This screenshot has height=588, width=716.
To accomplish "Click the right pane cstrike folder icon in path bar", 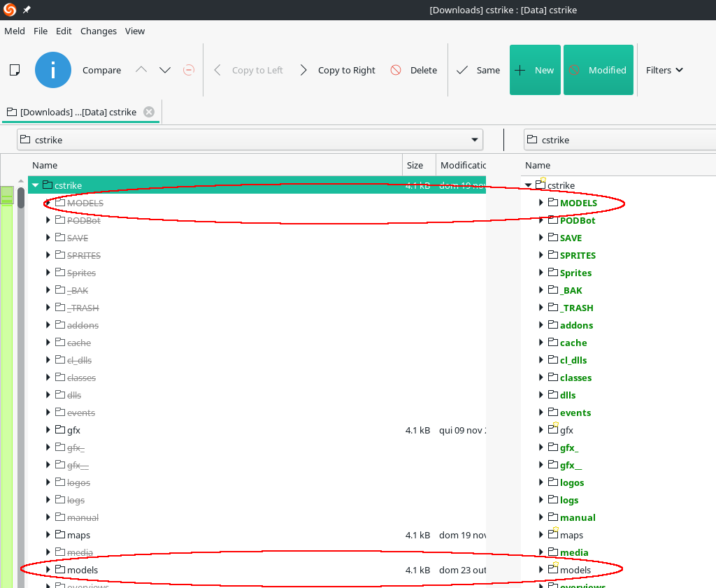I will (x=532, y=139).
